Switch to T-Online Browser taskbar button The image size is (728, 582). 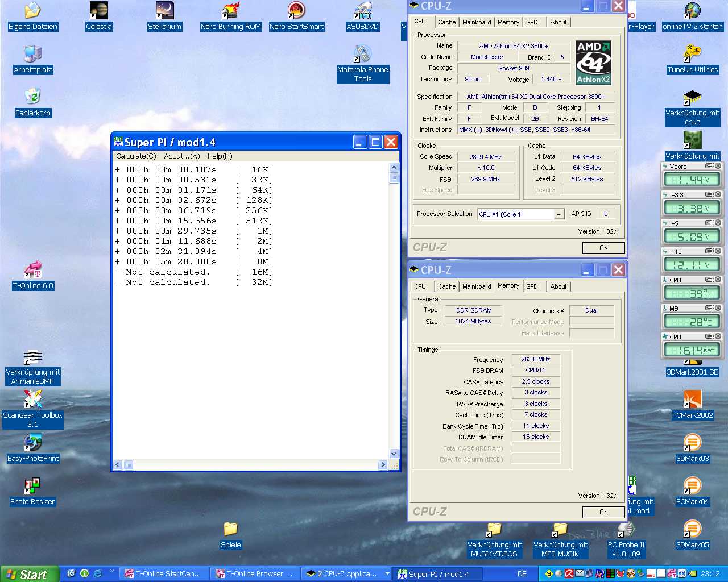pos(254,574)
